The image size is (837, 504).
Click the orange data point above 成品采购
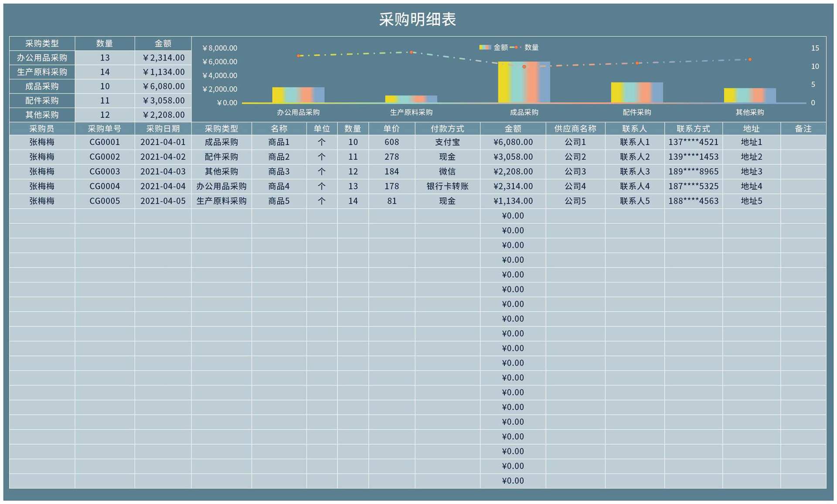524,66
